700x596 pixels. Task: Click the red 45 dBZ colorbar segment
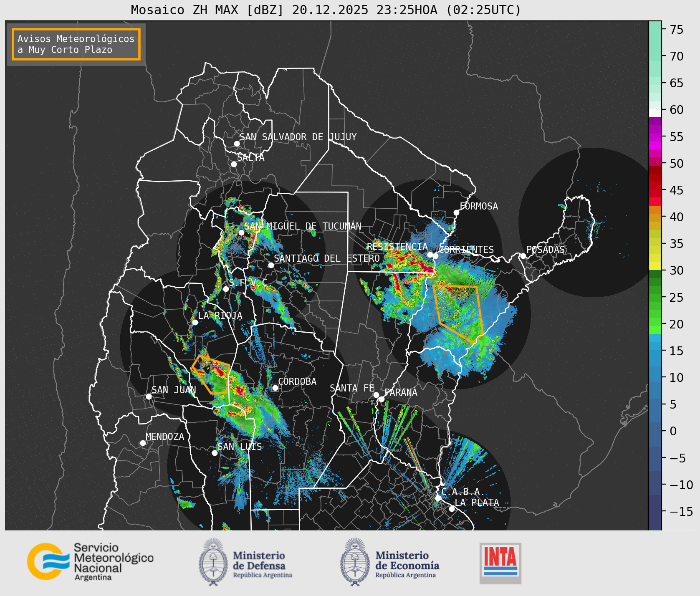[655, 190]
